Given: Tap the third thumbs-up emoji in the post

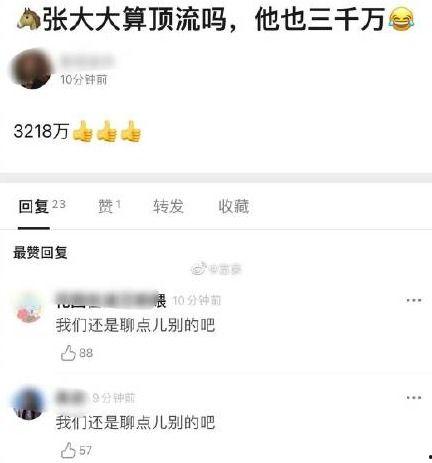Looking at the screenshot, I should pyautogui.click(x=131, y=131).
